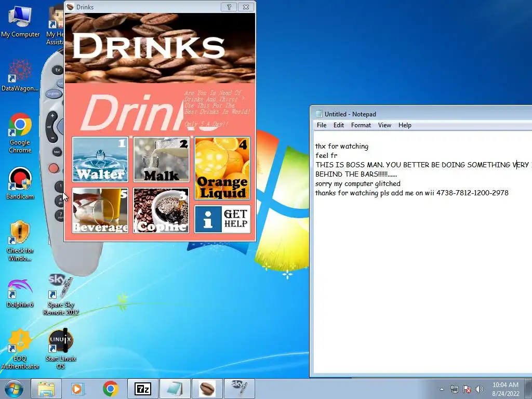Click the Notepad icon in its title bar
This screenshot has width=532, height=399.
(x=319, y=114)
